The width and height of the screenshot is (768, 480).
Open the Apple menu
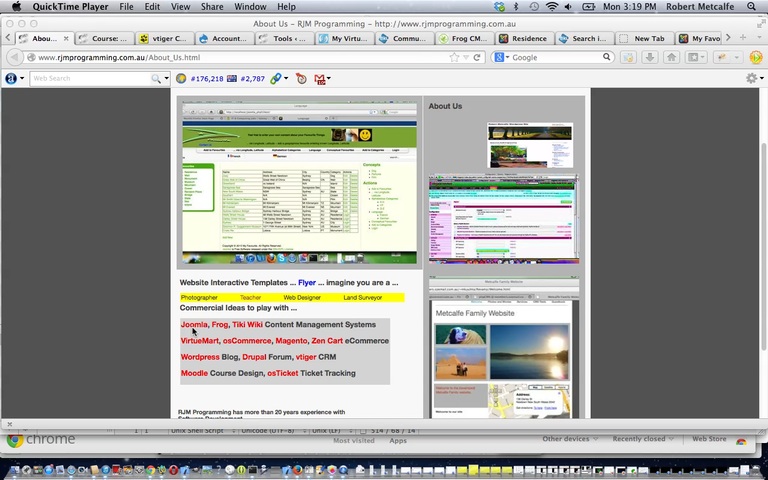click(x=16, y=6)
